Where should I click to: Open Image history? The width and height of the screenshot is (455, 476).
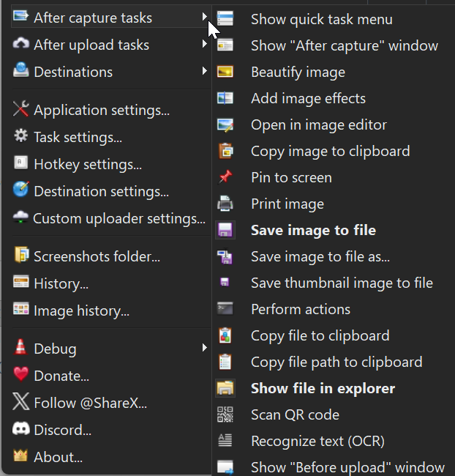(x=81, y=310)
